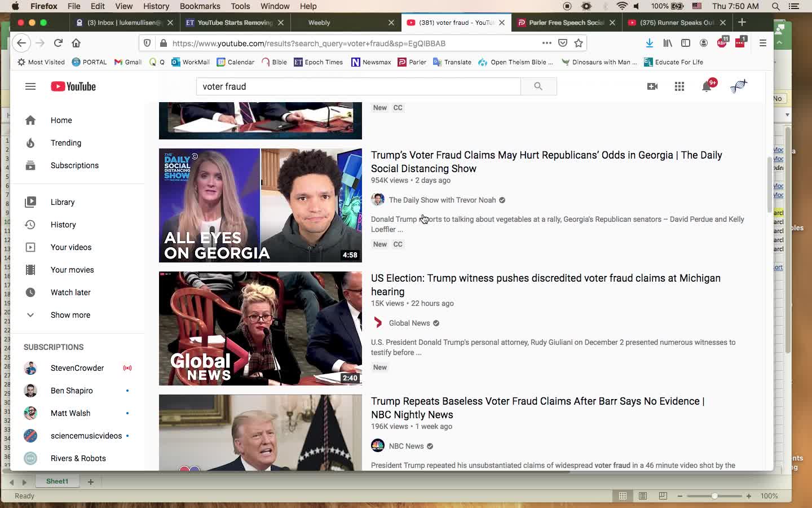The image size is (812, 508).
Task: Open Epoch Times bookmark
Action: 319,62
